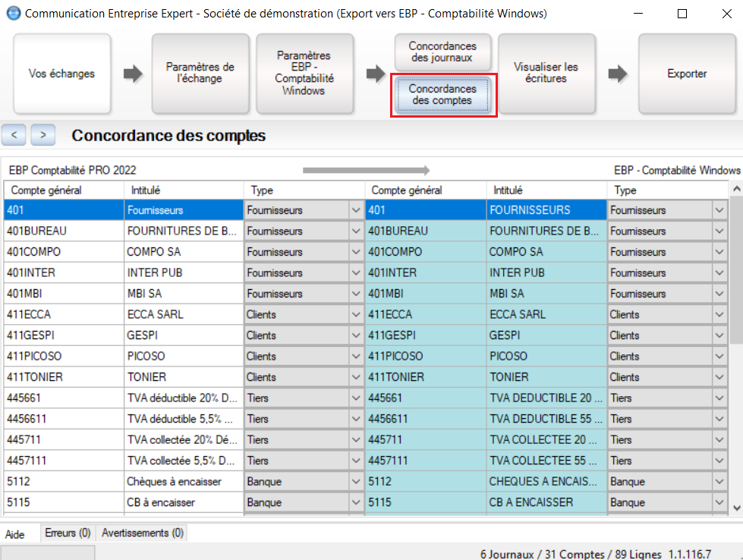Image resolution: width=743 pixels, height=560 pixels.
Task: Click source Type column header
Action: pyautogui.click(x=304, y=190)
